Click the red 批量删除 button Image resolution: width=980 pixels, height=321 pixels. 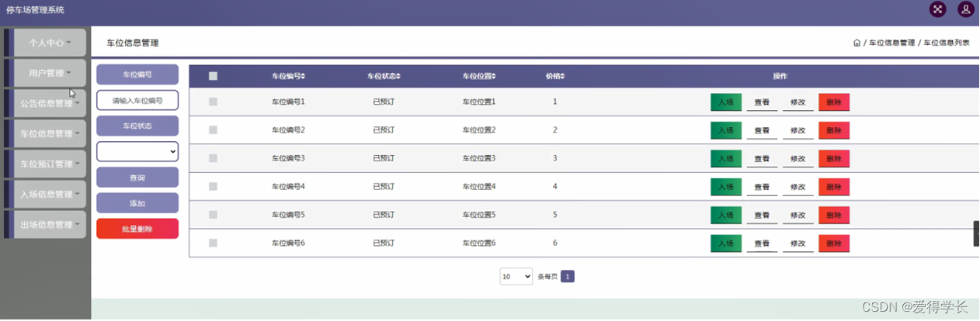pos(137,229)
